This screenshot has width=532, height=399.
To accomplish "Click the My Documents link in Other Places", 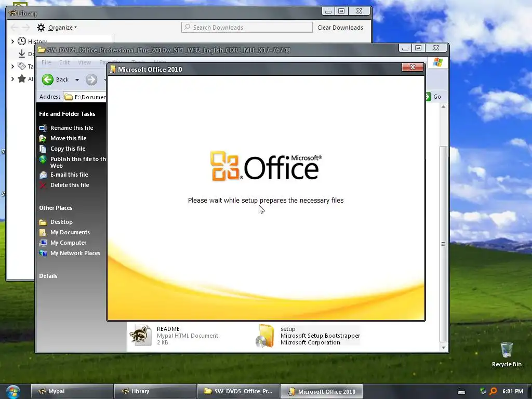I will (70, 232).
